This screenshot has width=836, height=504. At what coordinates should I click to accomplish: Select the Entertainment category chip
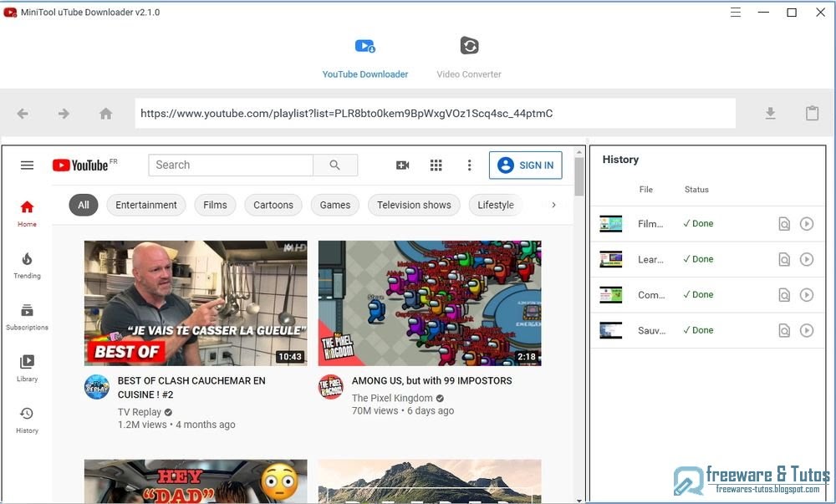pyautogui.click(x=146, y=205)
